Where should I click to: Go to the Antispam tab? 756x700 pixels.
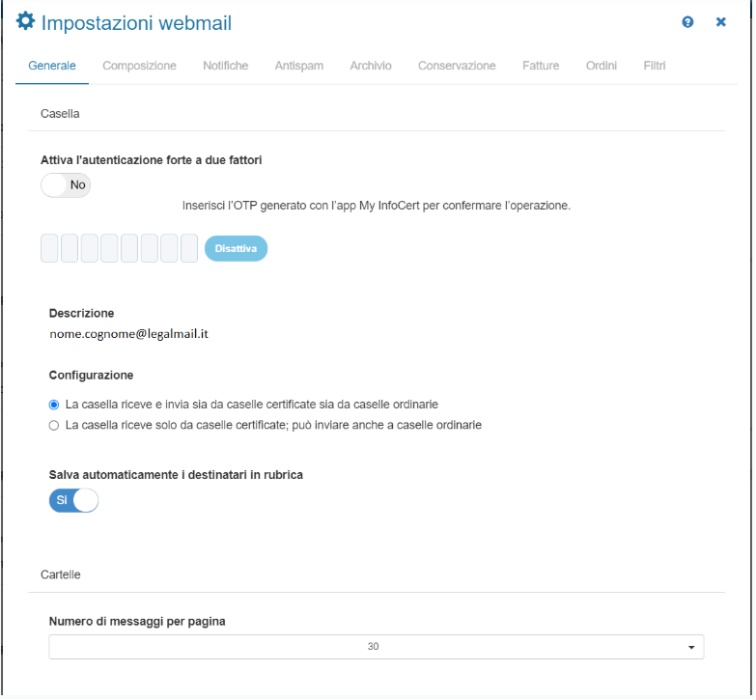[298, 66]
